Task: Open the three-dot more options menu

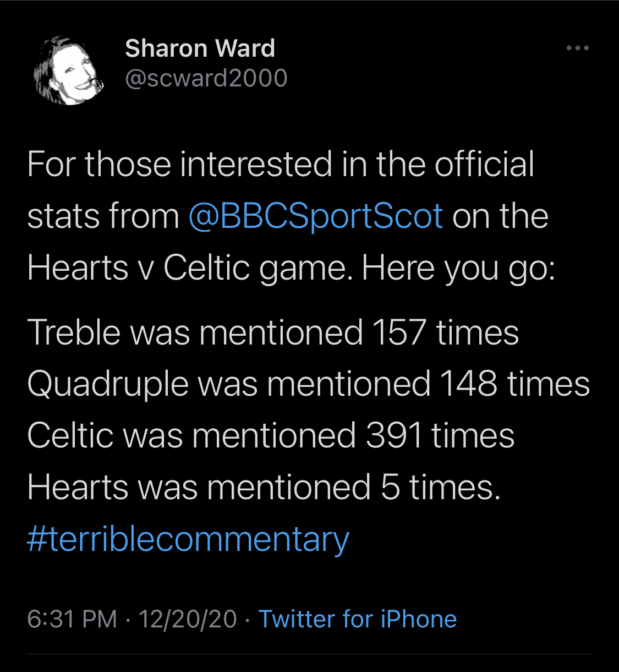Action: tap(578, 48)
